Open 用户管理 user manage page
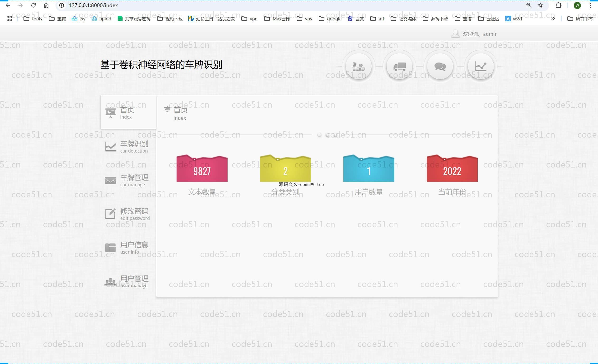 click(x=128, y=281)
